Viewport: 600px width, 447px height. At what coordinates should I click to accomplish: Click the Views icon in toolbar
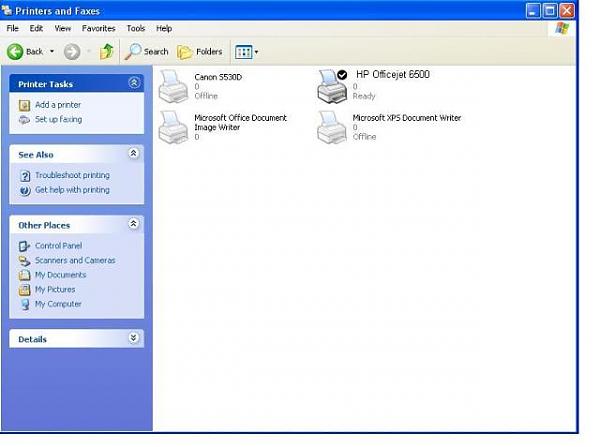coord(243,52)
